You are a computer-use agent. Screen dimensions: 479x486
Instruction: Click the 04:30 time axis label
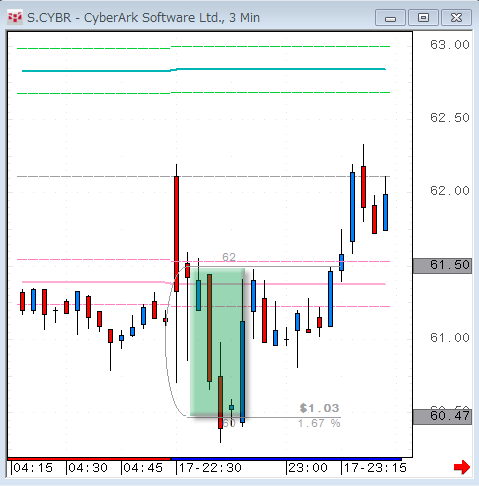coord(88,468)
